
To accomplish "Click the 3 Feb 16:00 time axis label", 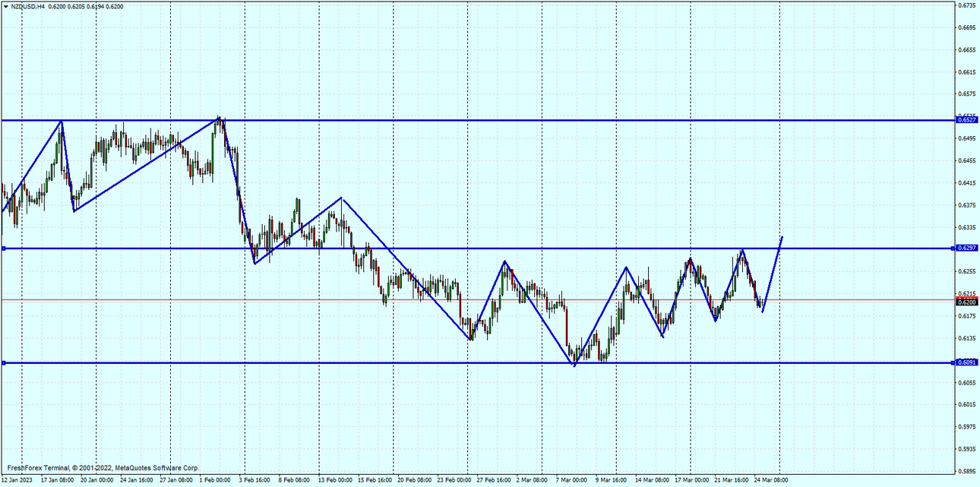I will 255,480.
